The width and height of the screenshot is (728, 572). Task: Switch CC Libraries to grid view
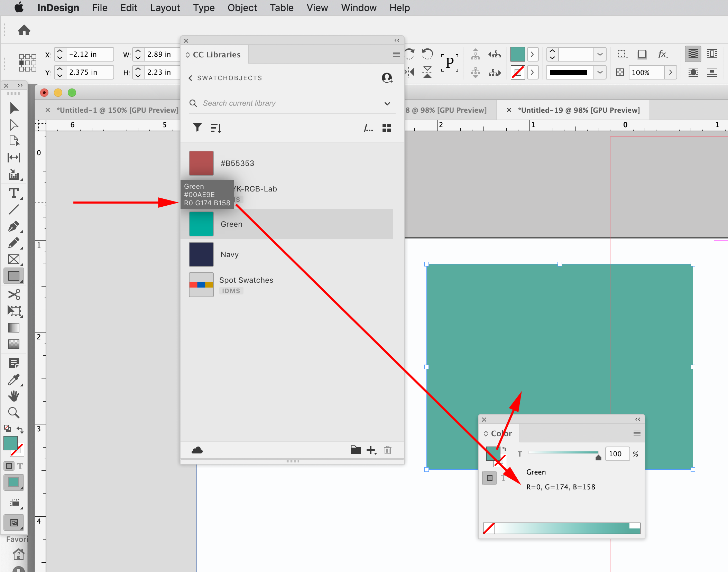click(387, 128)
